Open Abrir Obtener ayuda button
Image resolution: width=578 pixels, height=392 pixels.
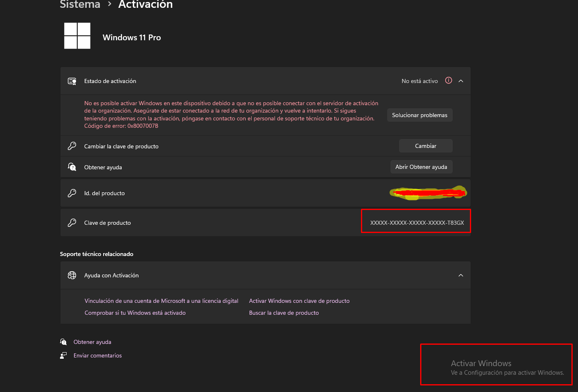tap(421, 167)
